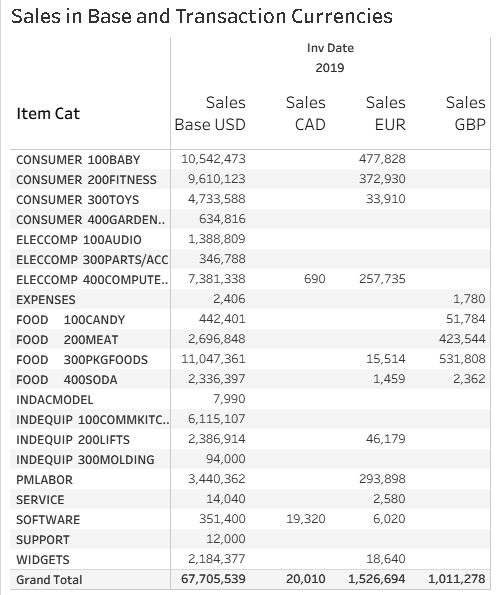Select the 67,705,539 grand total cell
Screen dimensions: 498x595
coord(213,579)
